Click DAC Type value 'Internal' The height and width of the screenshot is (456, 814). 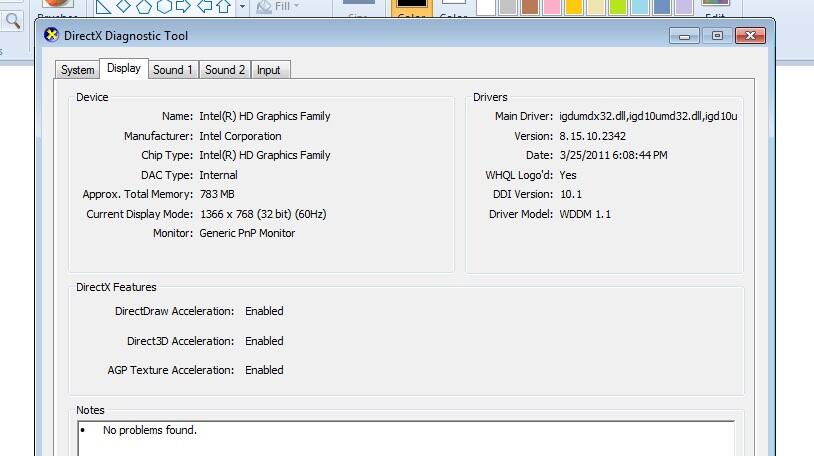[219, 175]
